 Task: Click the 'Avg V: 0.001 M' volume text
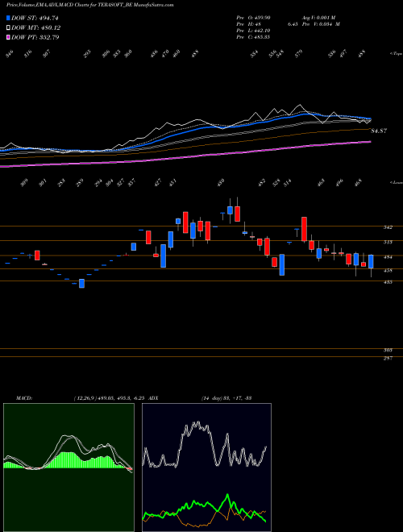pyautogui.click(x=318, y=18)
